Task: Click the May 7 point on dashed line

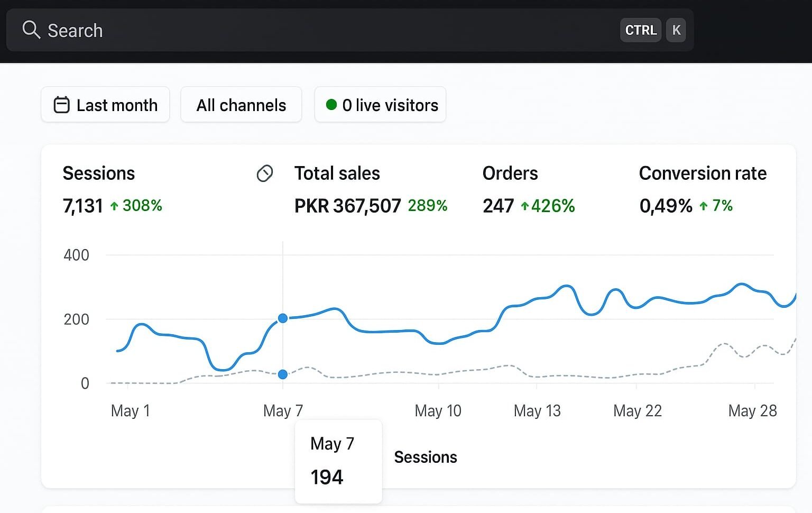Action: pos(283,374)
